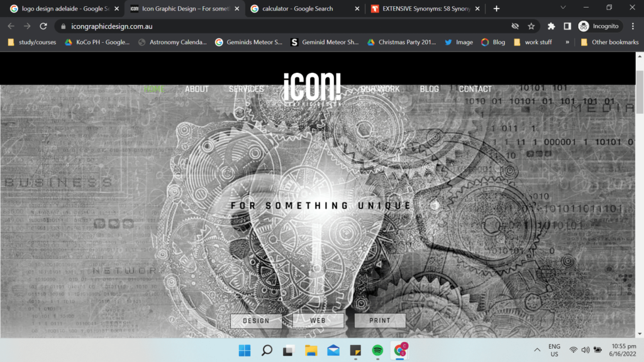The image size is (644, 362).
Task: Click the battery tray icon
Action: point(598,350)
